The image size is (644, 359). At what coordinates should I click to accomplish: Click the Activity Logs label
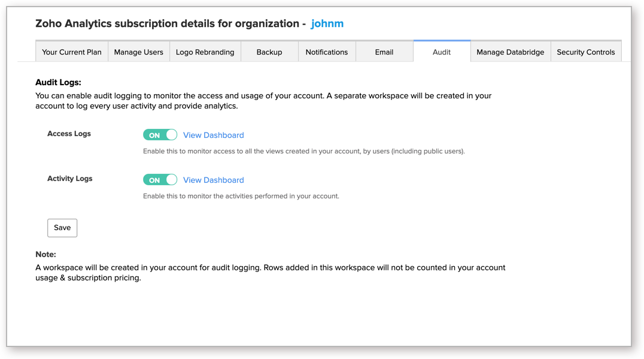click(69, 178)
